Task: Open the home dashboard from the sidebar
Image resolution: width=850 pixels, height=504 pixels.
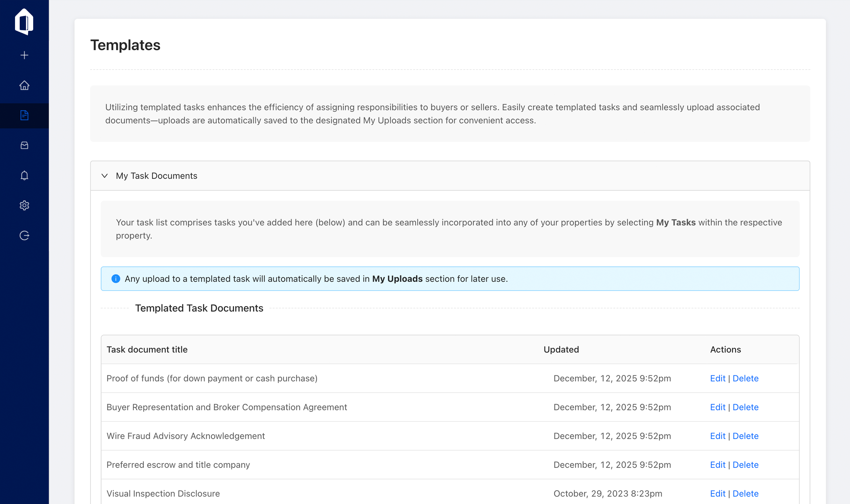Action: pyautogui.click(x=24, y=85)
